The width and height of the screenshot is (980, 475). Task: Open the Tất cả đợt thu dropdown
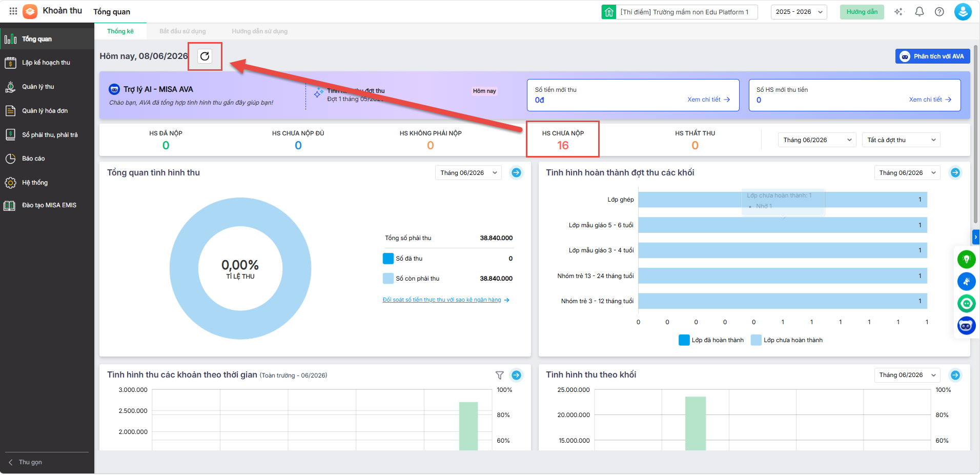point(901,140)
